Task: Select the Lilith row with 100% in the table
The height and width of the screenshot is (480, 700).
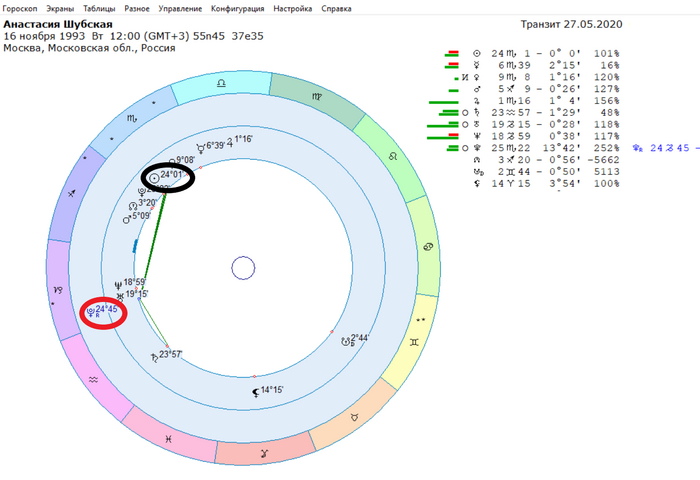Action: 546,184
